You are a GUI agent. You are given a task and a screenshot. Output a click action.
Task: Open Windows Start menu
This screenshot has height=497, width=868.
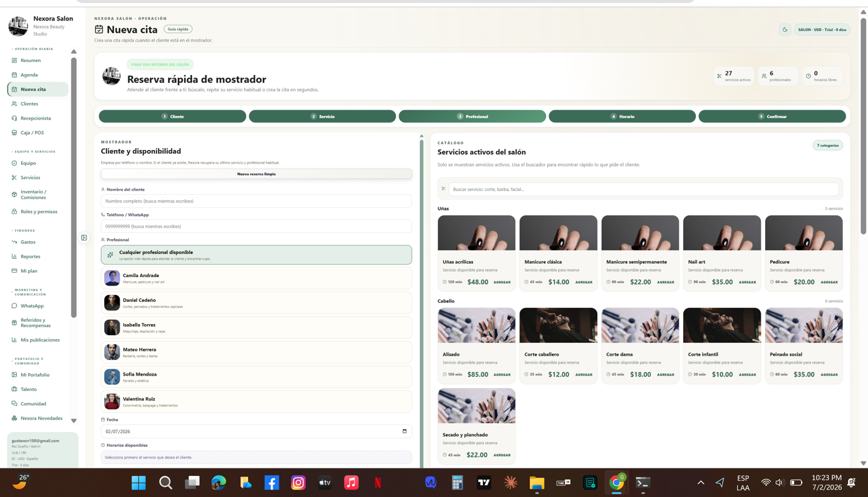tap(139, 483)
